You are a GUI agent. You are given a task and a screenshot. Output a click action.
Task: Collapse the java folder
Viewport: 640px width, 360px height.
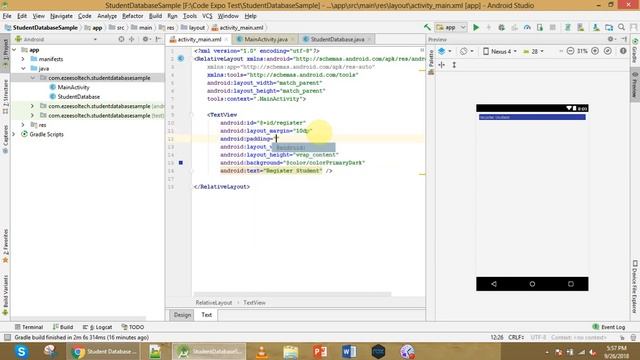coord(23,68)
